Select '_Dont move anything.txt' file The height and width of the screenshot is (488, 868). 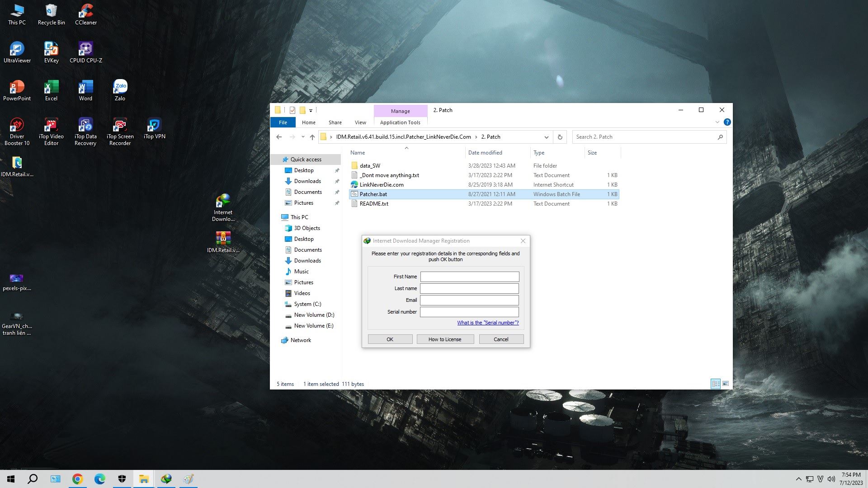tap(484, 175)
